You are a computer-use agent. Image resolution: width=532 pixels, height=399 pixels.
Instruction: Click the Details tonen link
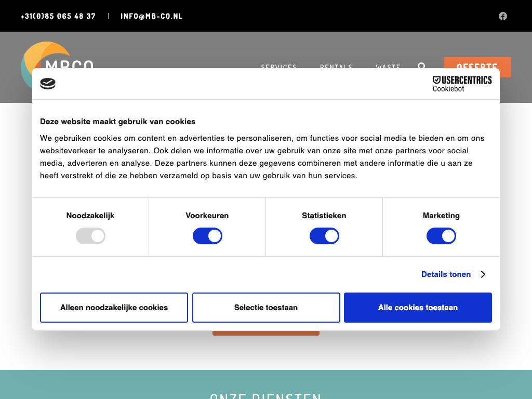tap(446, 274)
